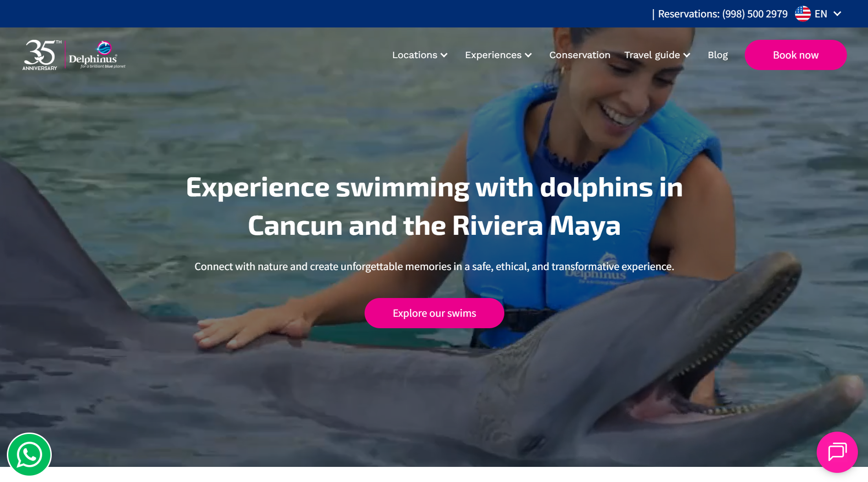The width and height of the screenshot is (868, 482).
Task: Open the WhatsApp chat icon
Action: [x=29, y=455]
